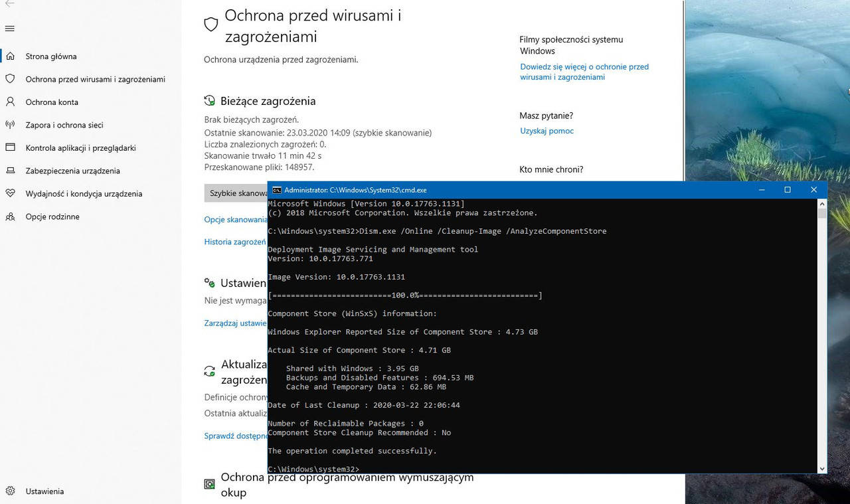Open Dowiedz się więcej o ochronie link

[x=584, y=72]
